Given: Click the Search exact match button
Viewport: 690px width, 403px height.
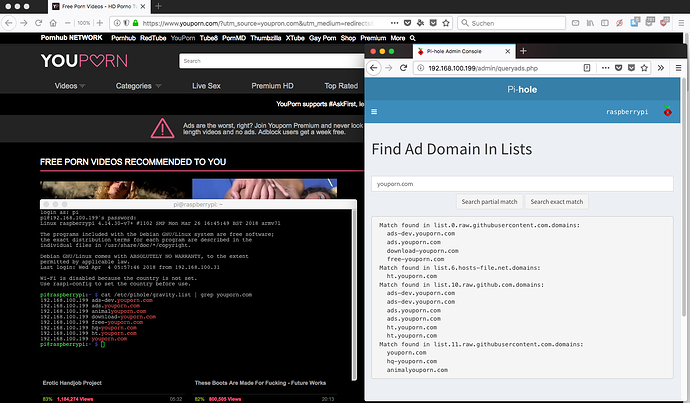Looking at the screenshot, I should pos(557,202).
